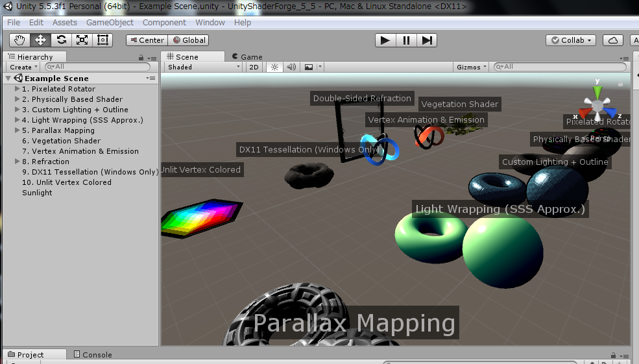Select the Hierarchy tab
639x364 pixels.
34,56
